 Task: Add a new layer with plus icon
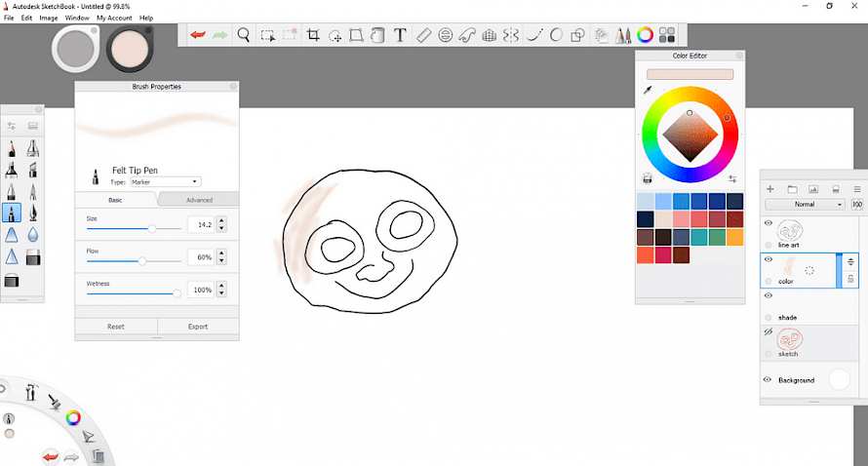[x=770, y=189]
